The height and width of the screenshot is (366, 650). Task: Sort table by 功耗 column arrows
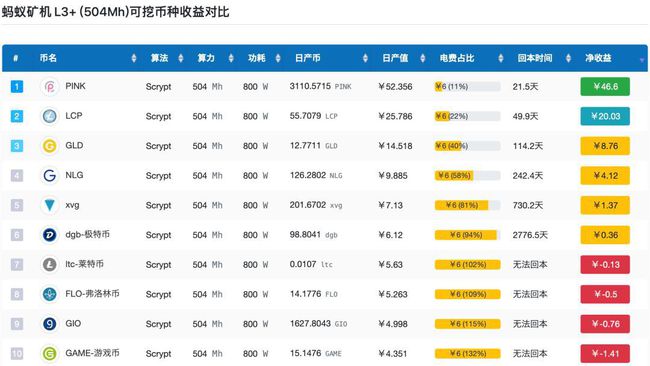[x=278, y=58]
